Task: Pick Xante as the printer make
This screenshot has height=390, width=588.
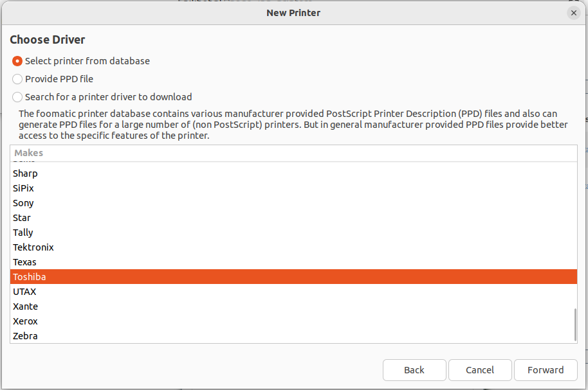Action: coord(26,306)
